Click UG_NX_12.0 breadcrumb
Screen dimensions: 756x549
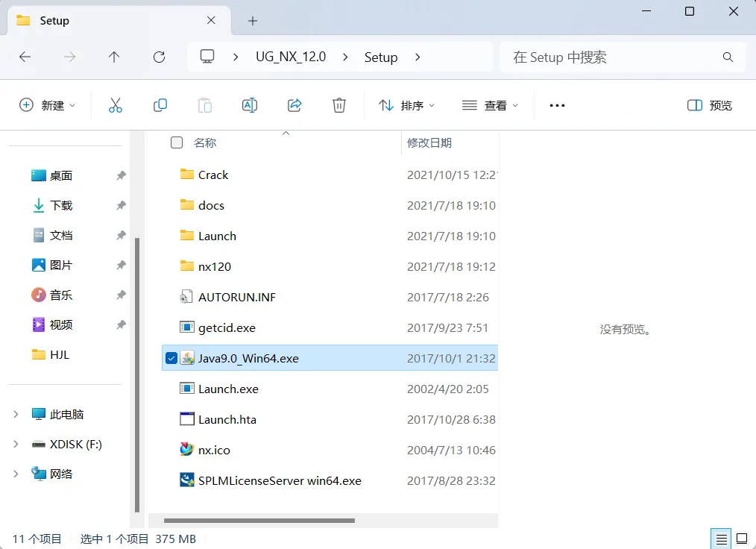pos(291,57)
